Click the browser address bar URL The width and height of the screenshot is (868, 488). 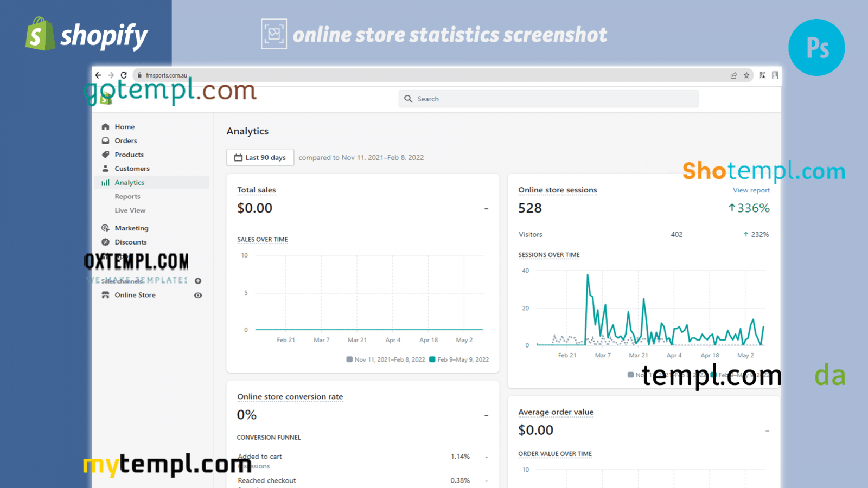pos(167,75)
